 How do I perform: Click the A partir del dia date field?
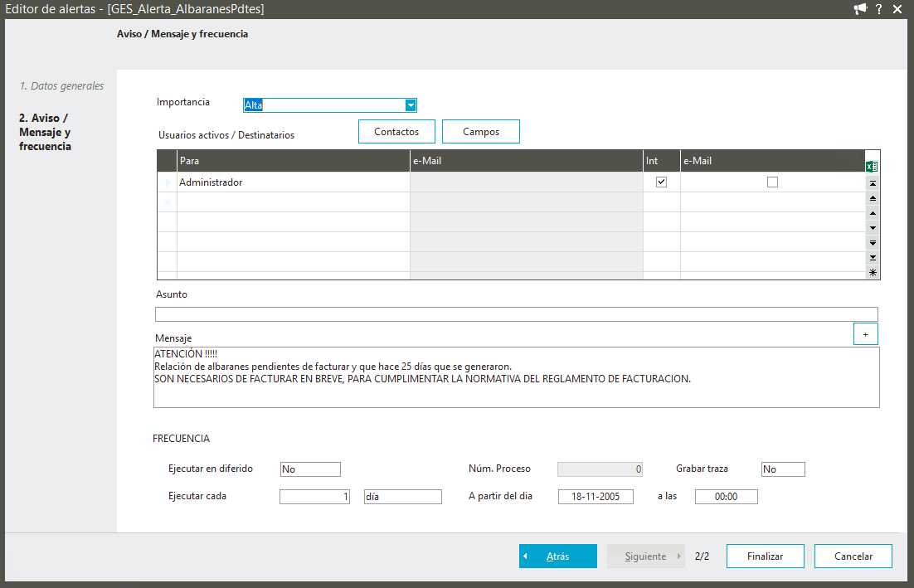tap(596, 497)
